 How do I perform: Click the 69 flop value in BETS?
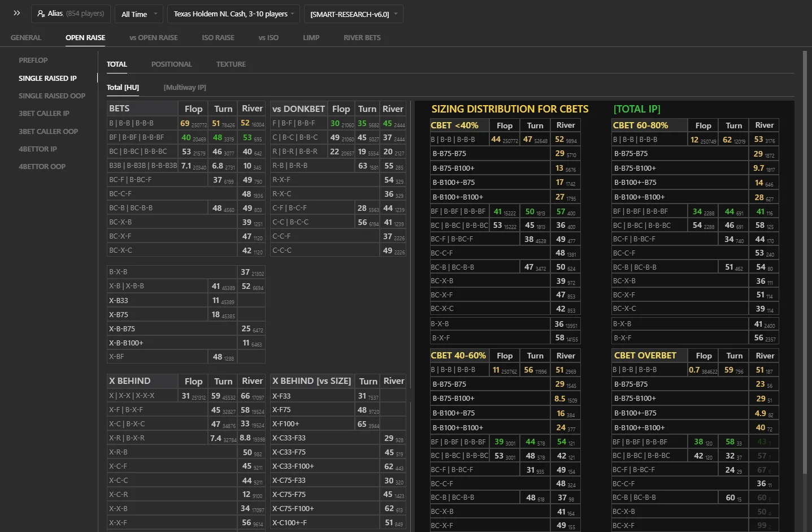185,123
